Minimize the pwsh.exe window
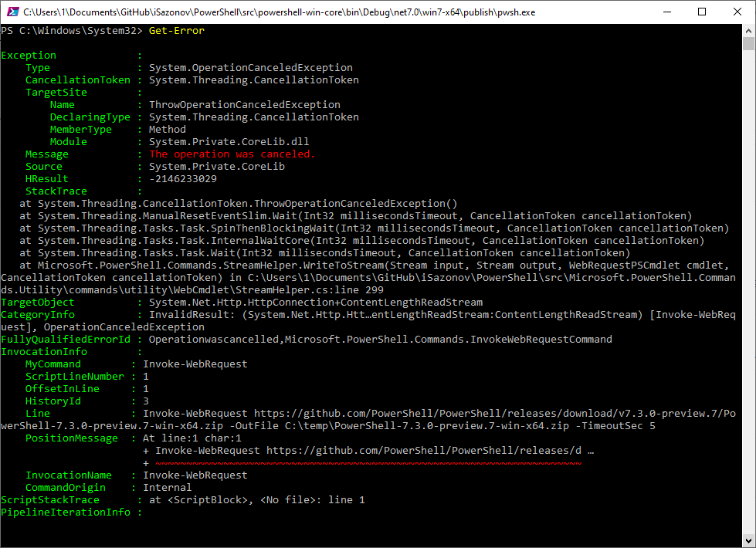This screenshot has width=756, height=548. click(x=667, y=12)
